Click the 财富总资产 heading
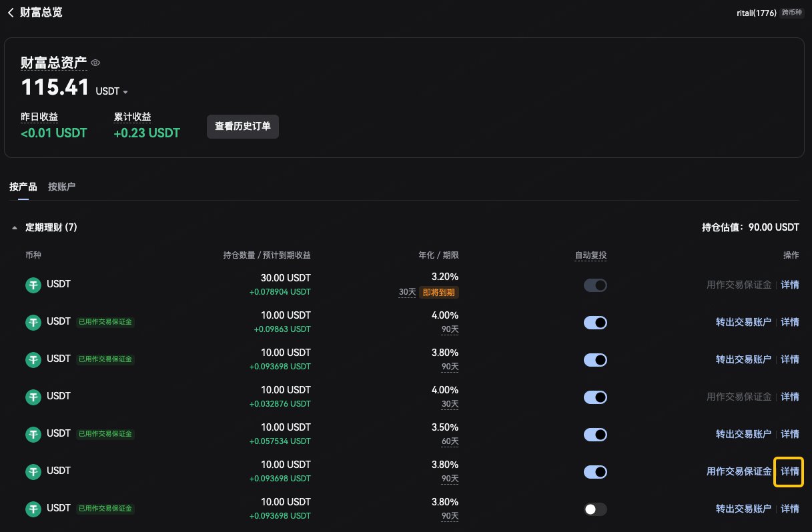This screenshot has height=532, width=812. click(x=54, y=63)
